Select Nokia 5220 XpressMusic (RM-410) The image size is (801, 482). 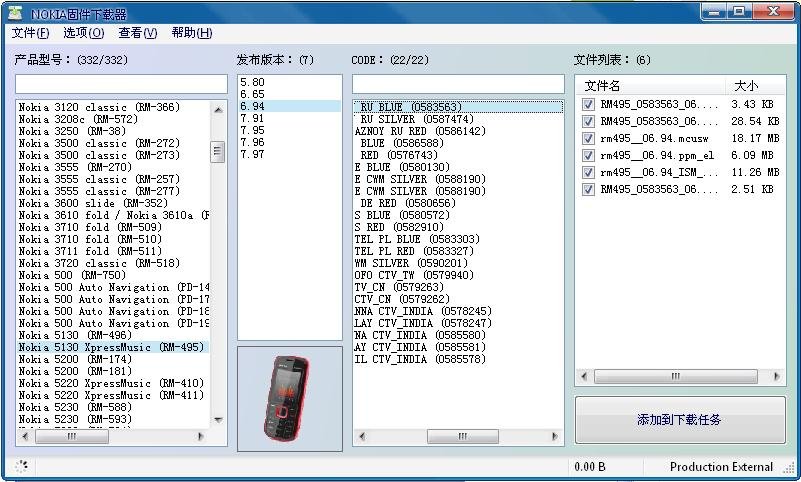click(113, 383)
